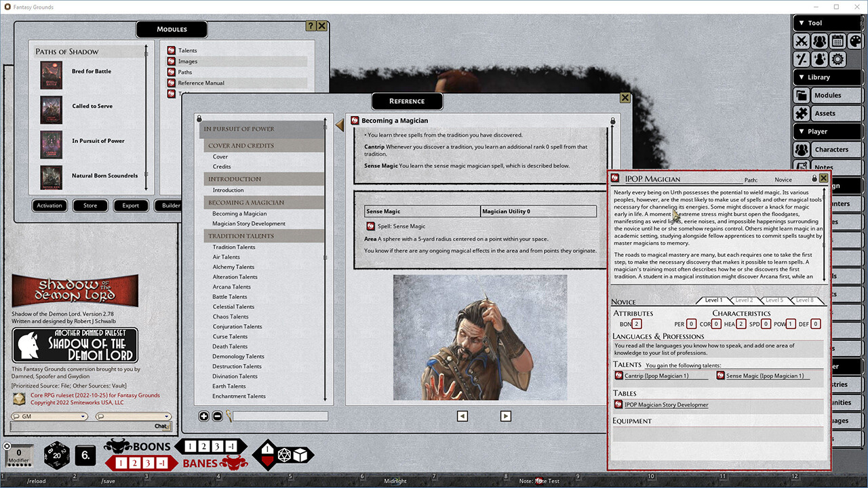This screenshot has width=868, height=488.
Task: Click the next page arrow below the reference text
Action: pos(505,415)
